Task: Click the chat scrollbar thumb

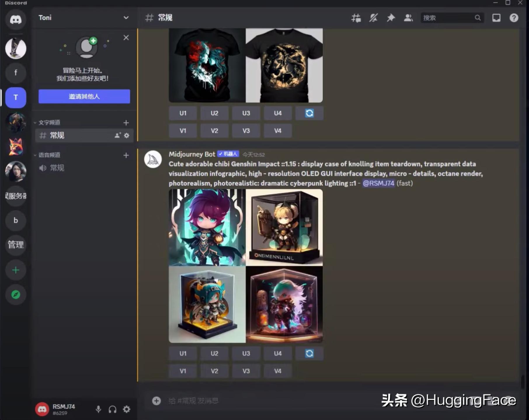Action: [523, 382]
